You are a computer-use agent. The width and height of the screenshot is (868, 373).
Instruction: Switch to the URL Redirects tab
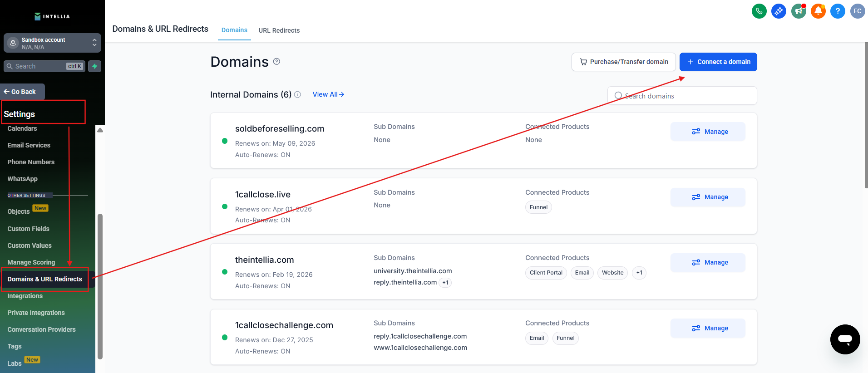tap(279, 30)
